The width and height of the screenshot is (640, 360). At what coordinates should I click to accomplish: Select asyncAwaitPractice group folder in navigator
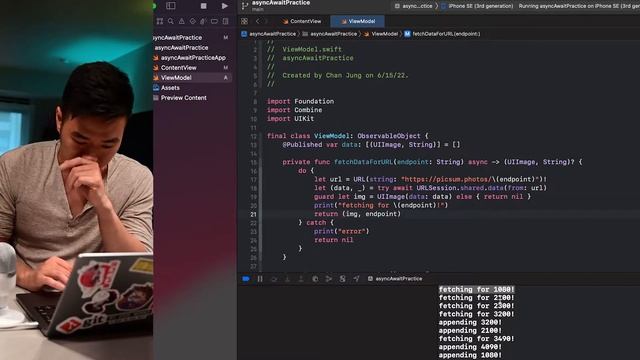[x=181, y=48]
